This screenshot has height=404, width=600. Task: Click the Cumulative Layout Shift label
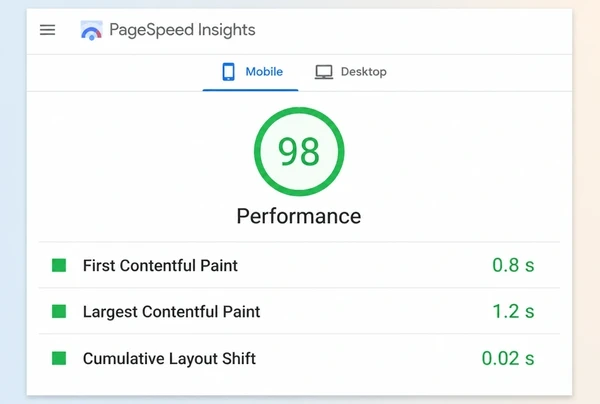pos(170,359)
